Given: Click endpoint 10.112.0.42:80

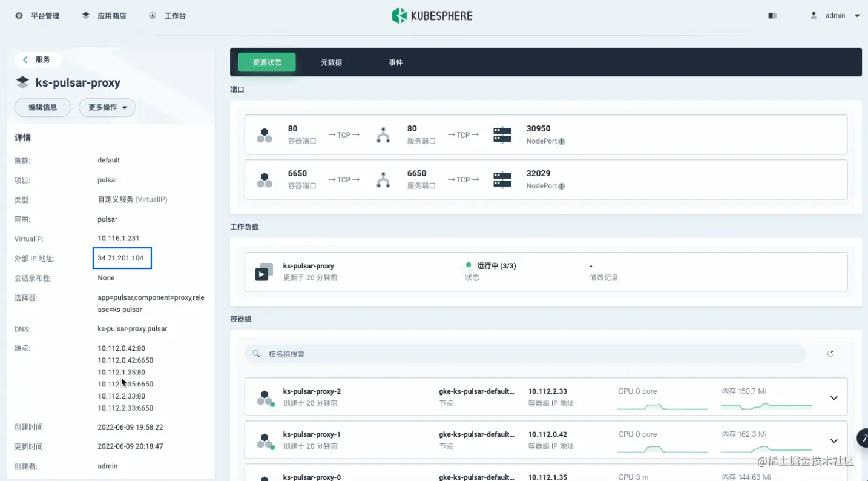Looking at the screenshot, I should click(122, 348).
